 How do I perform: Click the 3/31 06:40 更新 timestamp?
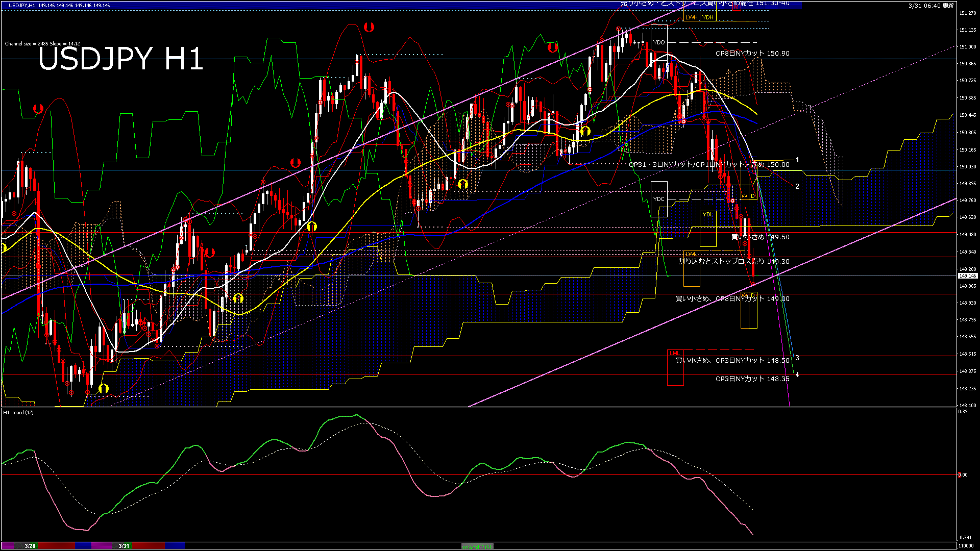click(x=931, y=6)
